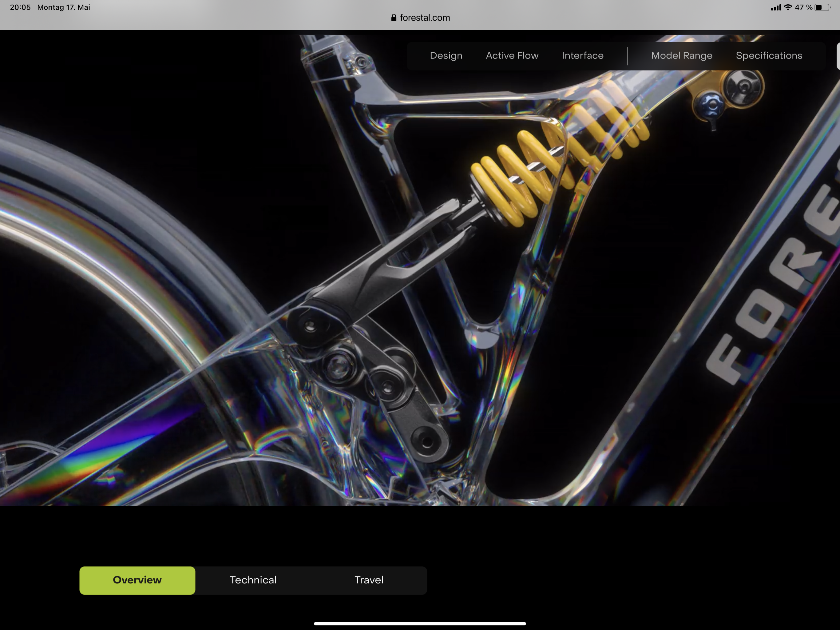Tap the home indicator bar
This screenshot has height=630, width=840.
point(420,624)
